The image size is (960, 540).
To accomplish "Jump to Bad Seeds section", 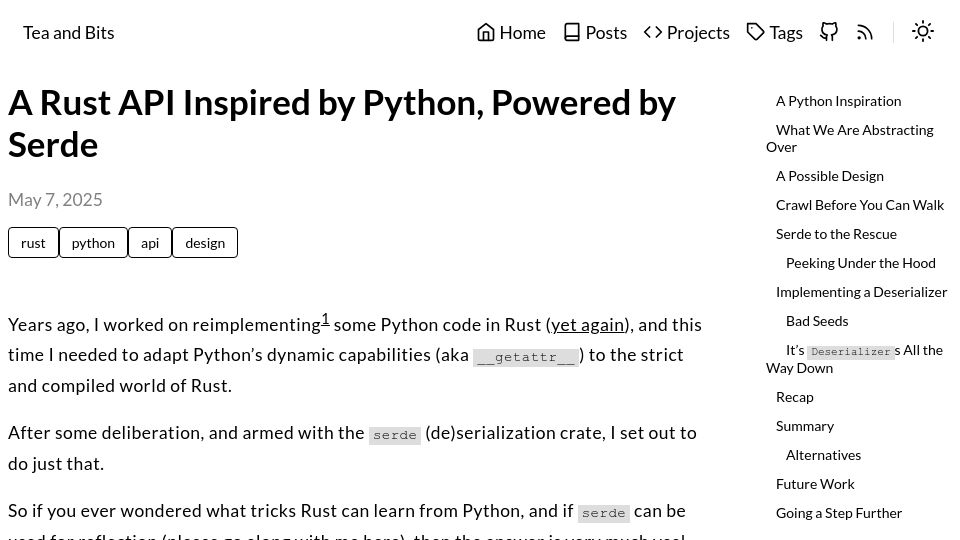I will click(817, 321).
